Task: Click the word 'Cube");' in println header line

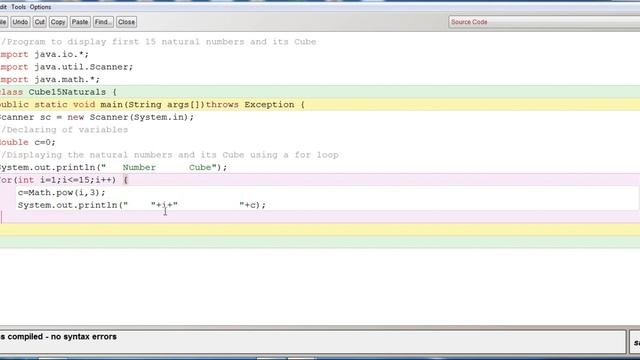Action: (x=208, y=168)
